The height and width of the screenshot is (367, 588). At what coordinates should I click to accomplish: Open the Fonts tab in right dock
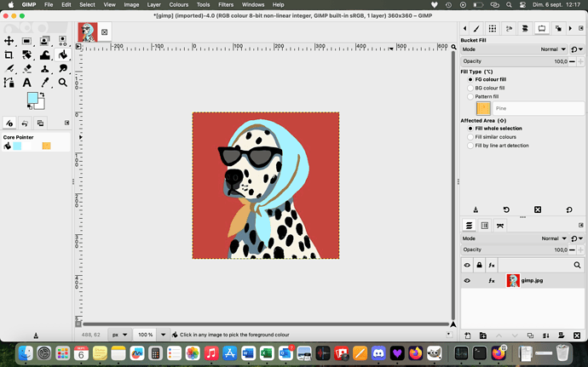click(x=509, y=28)
